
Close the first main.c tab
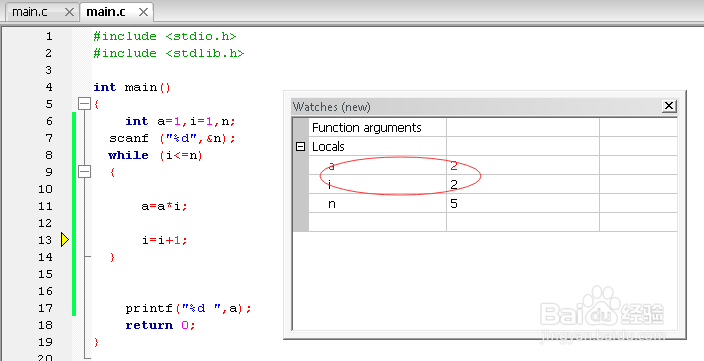pyautogui.click(x=69, y=12)
